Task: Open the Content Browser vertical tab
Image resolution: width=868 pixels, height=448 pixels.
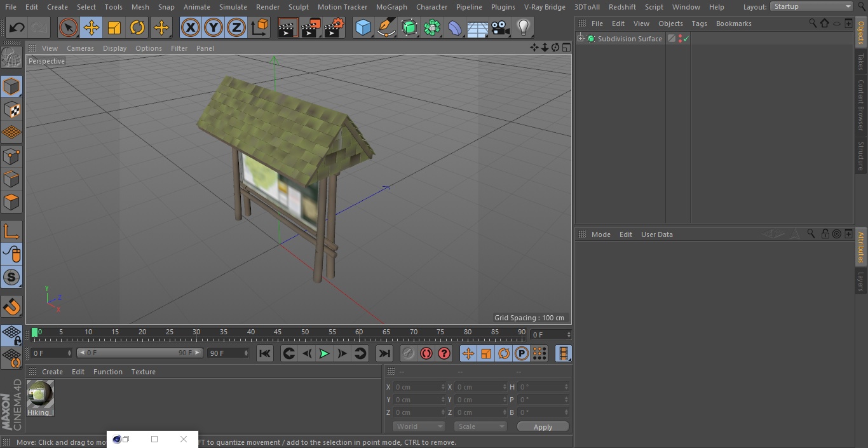Action: 861,105
